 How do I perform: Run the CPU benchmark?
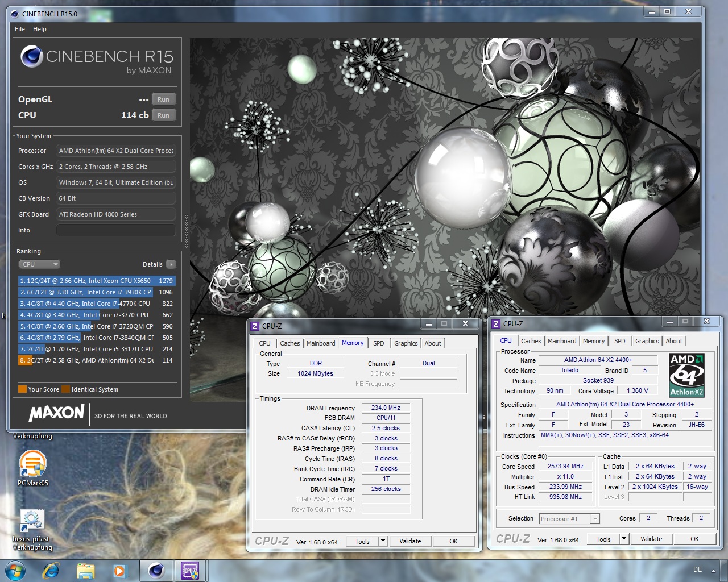point(164,115)
